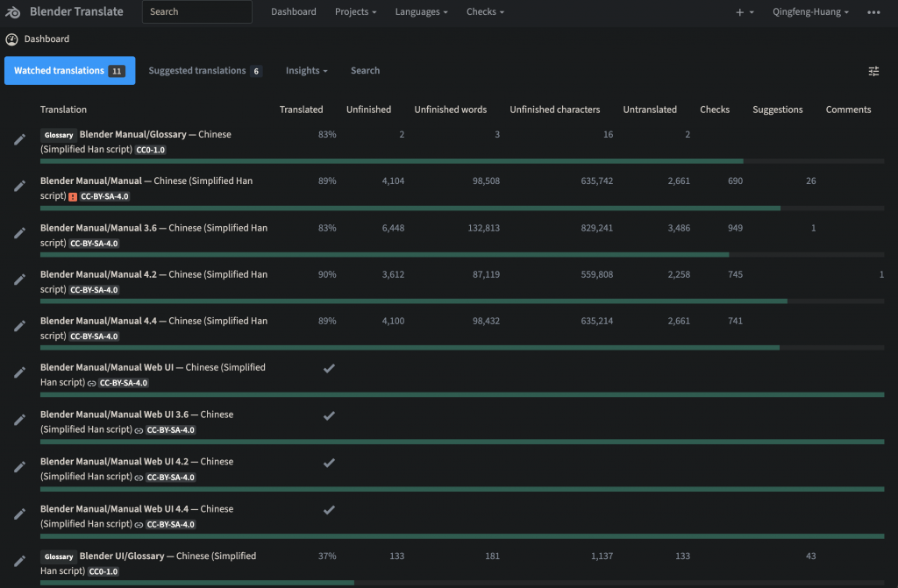Expand the Projects dropdown menu

(x=356, y=12)
